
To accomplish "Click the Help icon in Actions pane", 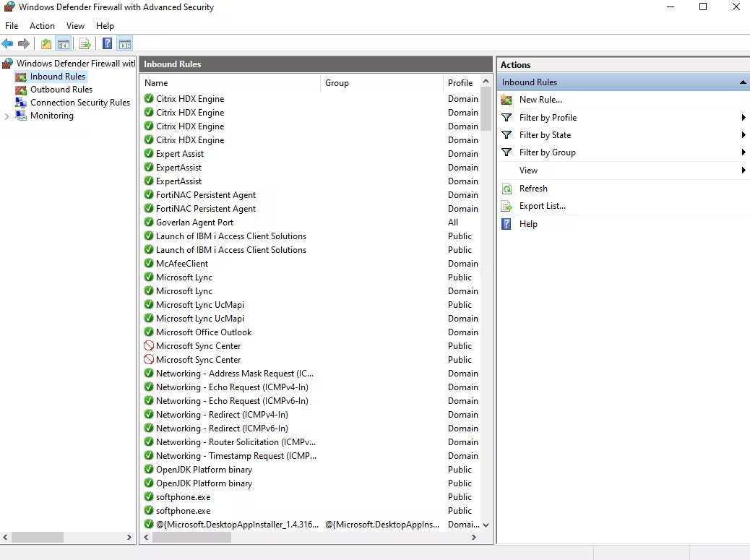I will (507, 224).
